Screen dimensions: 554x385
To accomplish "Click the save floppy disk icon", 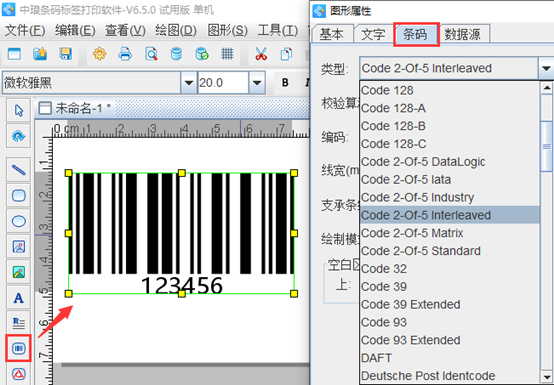I will (66, 54).
